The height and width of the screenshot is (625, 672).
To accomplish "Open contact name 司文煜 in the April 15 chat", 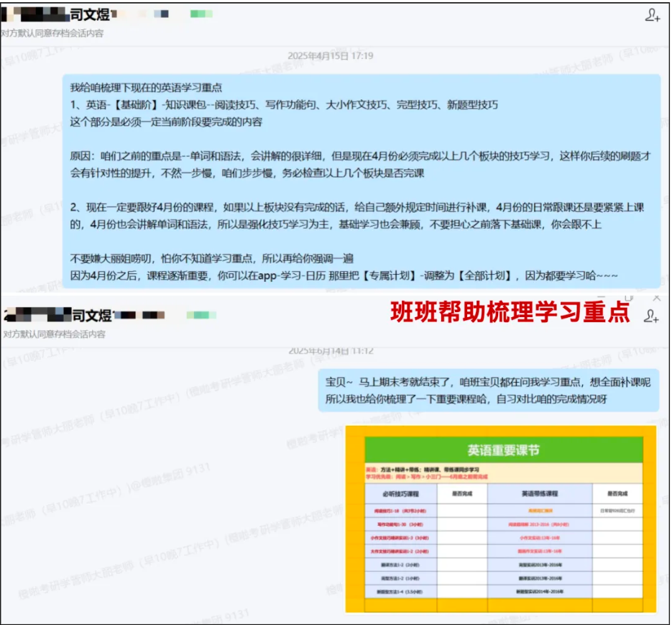I will (x=91, y=14).
